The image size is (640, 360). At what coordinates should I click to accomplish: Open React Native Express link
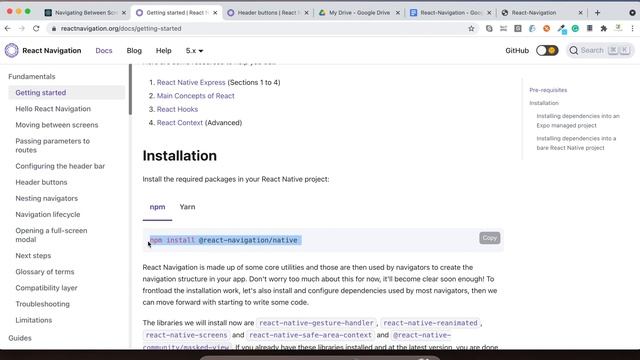tap(191, 82)
